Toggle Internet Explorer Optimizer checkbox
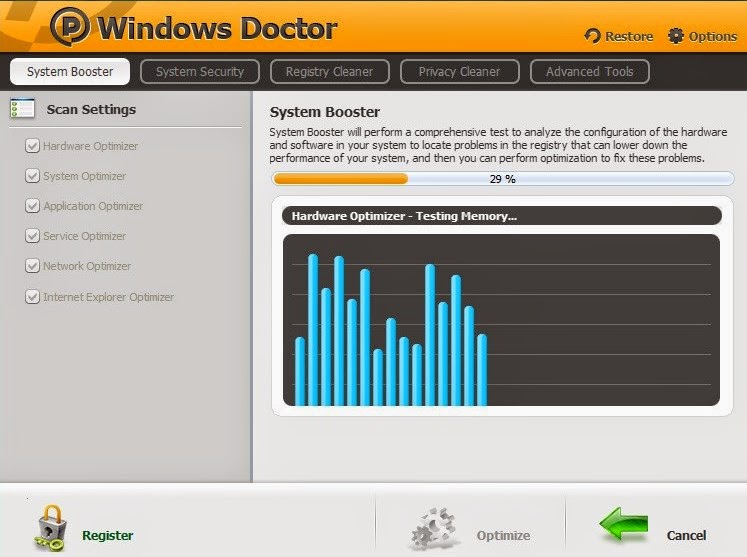Screen dimensions: 747x557 click(32, 297)
